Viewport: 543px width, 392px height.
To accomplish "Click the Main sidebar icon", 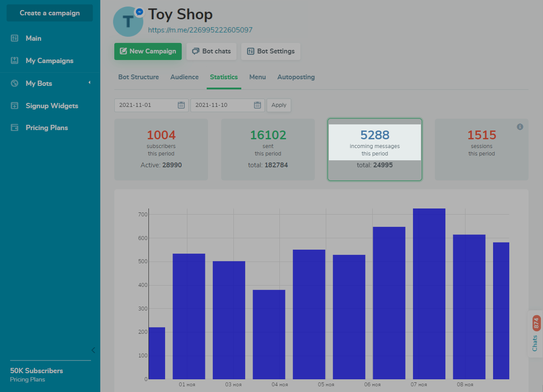I will pyautogui.click(x=14, y=39).
